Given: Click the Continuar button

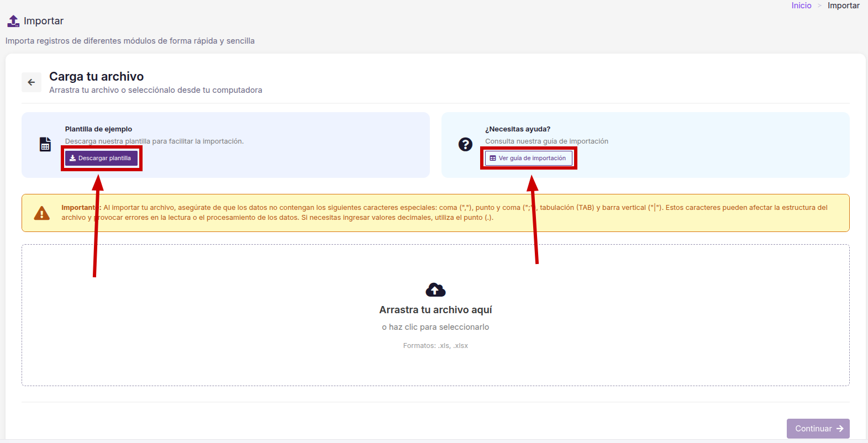Looking at the screenshot, I should coord(818,429).
